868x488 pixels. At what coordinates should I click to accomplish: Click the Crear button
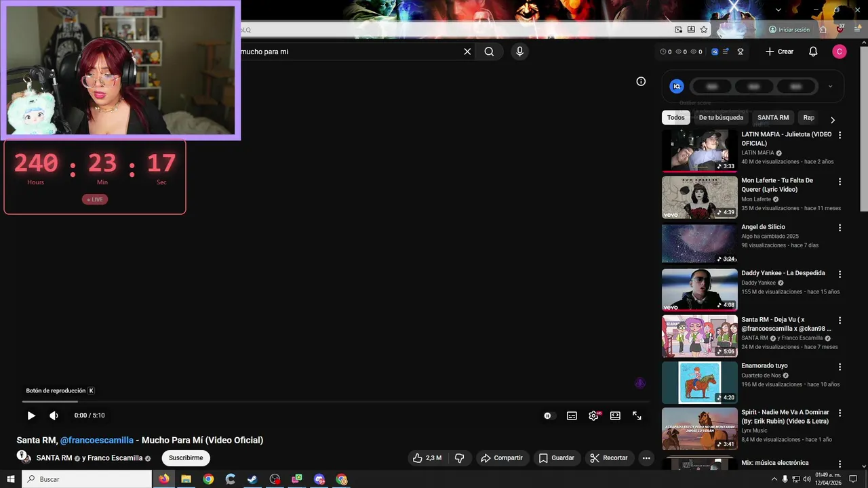tap(779, 52)
